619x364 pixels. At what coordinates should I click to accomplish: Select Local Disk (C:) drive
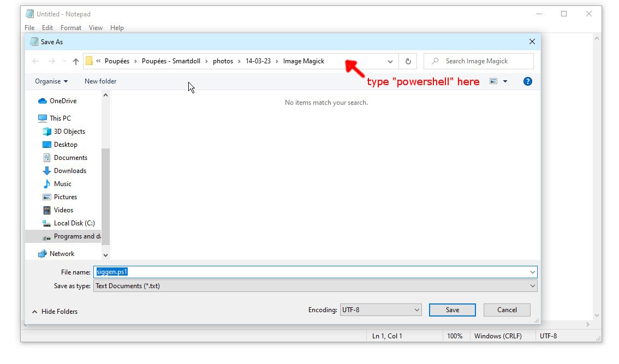coord(74,223)
